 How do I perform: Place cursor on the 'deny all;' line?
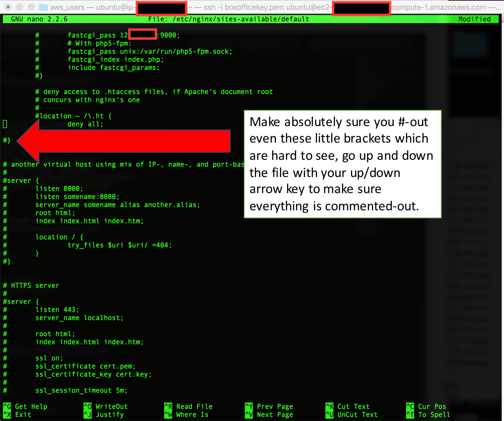click(x=85, y=124)
